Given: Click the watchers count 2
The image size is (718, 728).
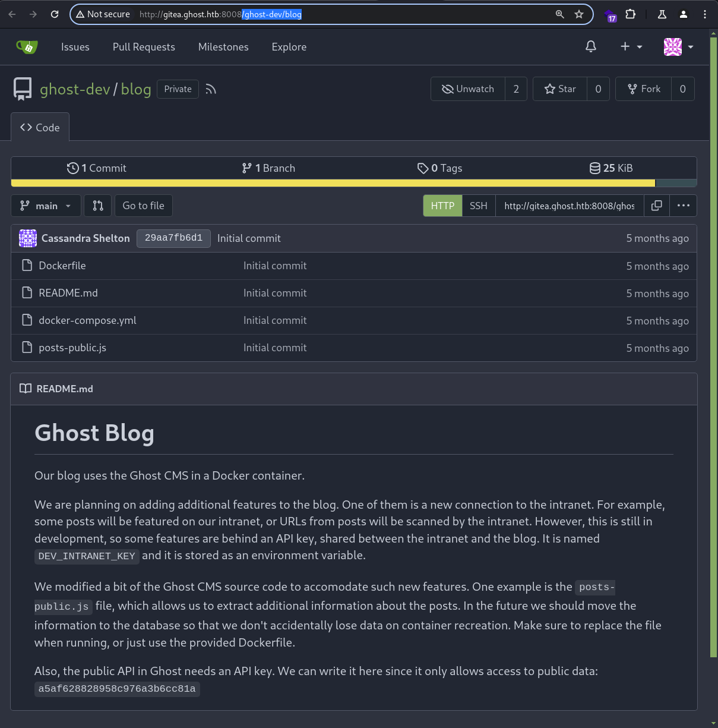Looking at the screenshot, I should click(516, 89).
